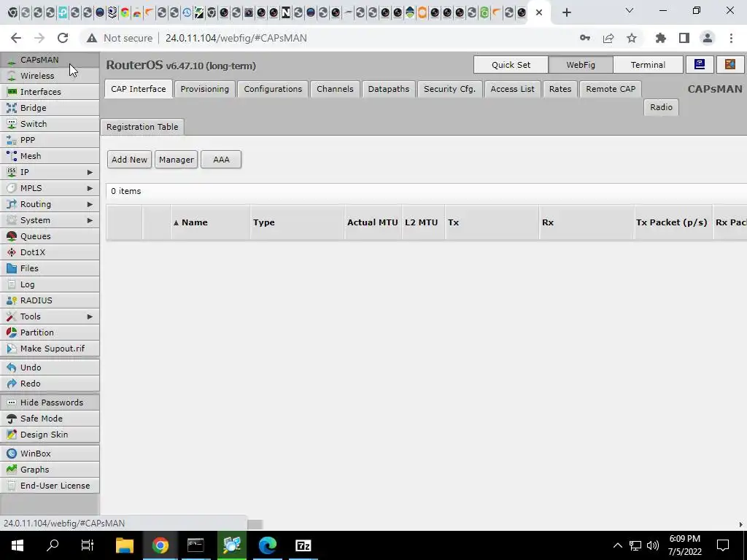Click the Tx Packet (p/s) column header
The image size is (747, 560).
pyautogui.click(x=672, y=222)
